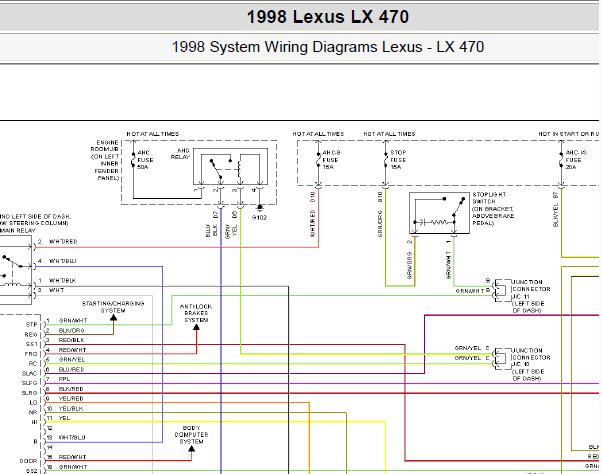Click the vertical 'BLK/YEL' wire label
This screenshot has width=602, height=474.
point(556,215)
